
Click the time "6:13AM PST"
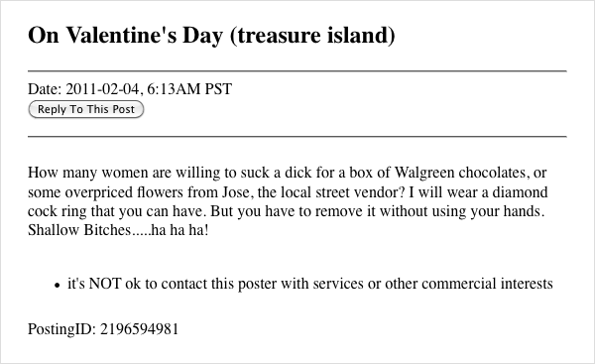(189, 89)
